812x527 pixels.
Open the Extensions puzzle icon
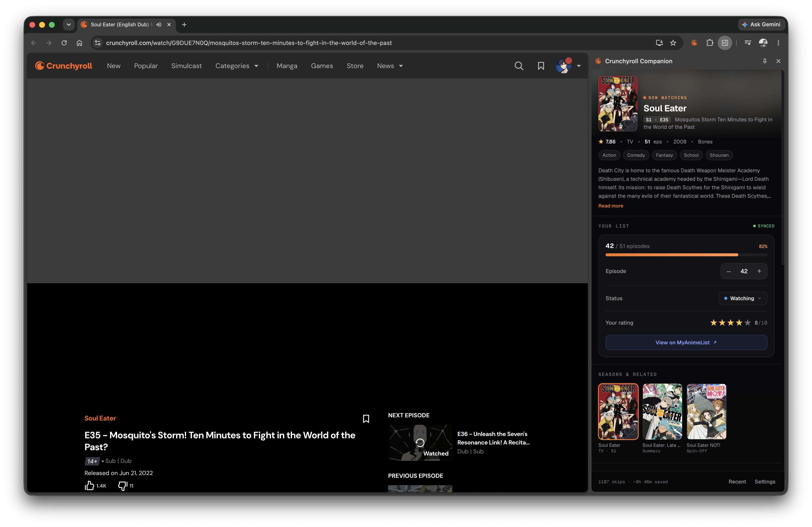710,43
